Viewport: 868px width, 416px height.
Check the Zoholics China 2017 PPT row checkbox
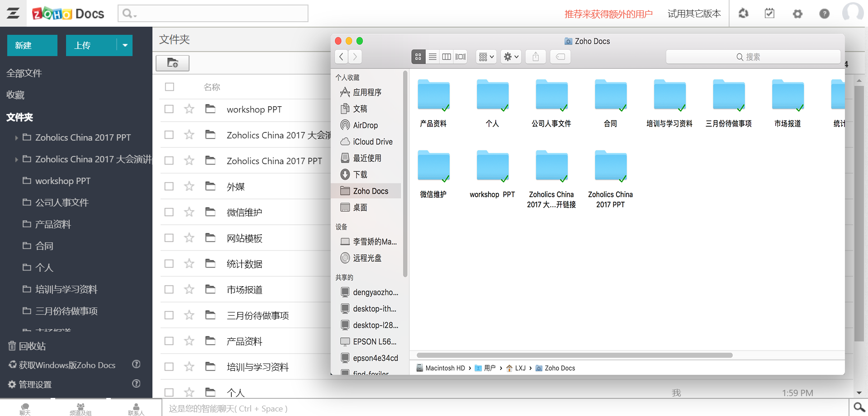pos(169,161)
